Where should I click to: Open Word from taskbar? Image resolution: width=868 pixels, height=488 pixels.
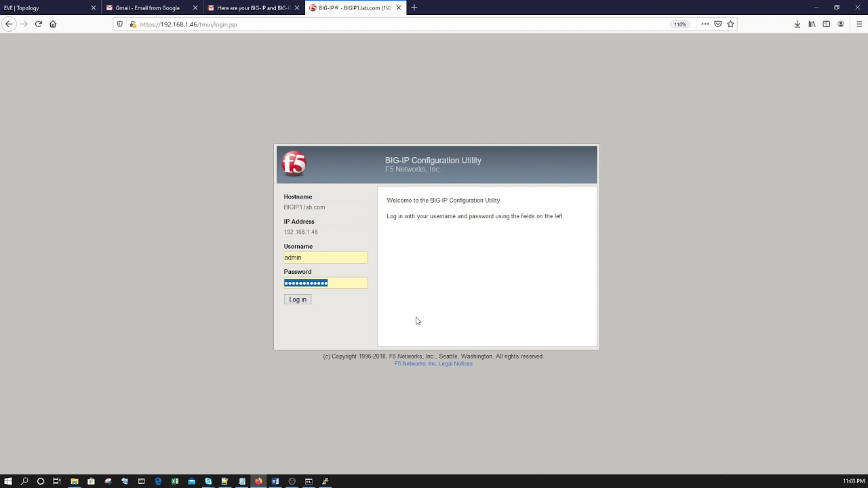(x=275, y=481)
